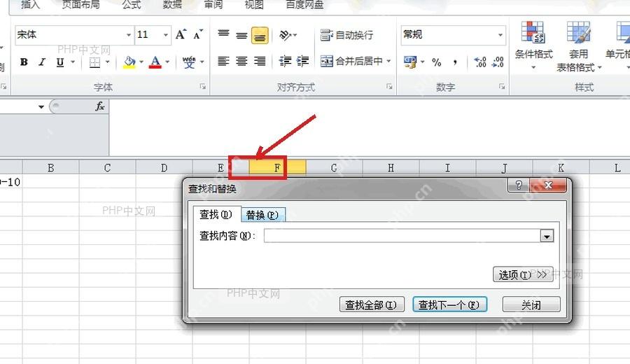The height and width of the screenshot is (364, 630).
Task: Expand 查找内容 history dropdown
Action: [547, 236]
